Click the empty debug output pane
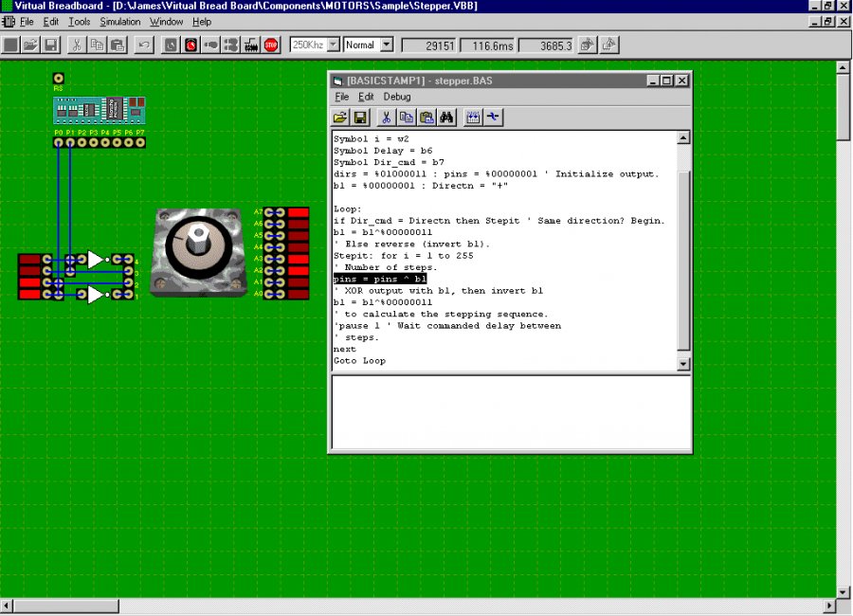Viewport: 853px width, 616px height. click(511, 412)
